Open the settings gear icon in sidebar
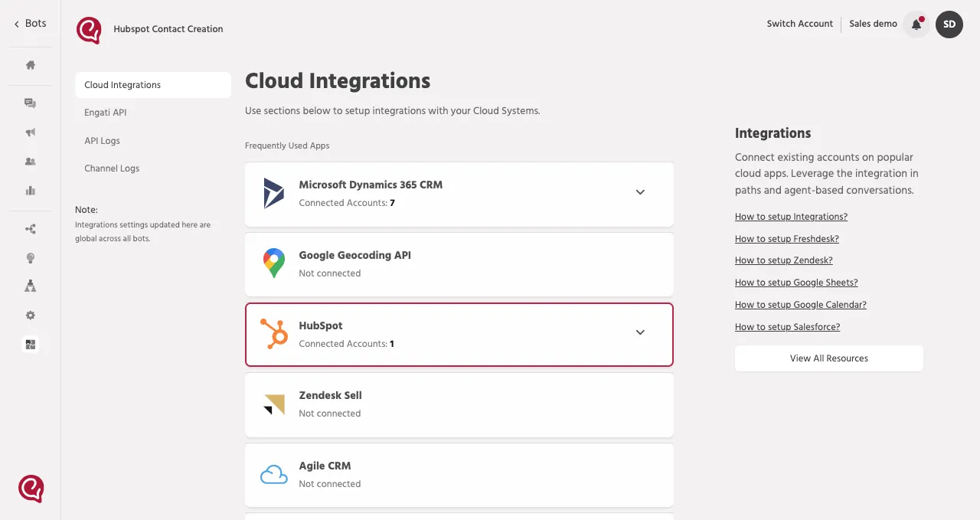 pos(31,316)
